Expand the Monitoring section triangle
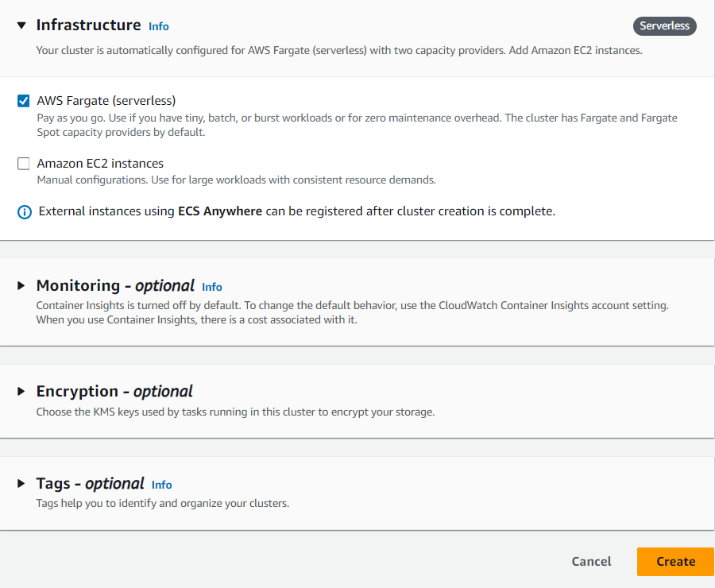This screenshot has width=715, height=588. click(x=21, y=286)
